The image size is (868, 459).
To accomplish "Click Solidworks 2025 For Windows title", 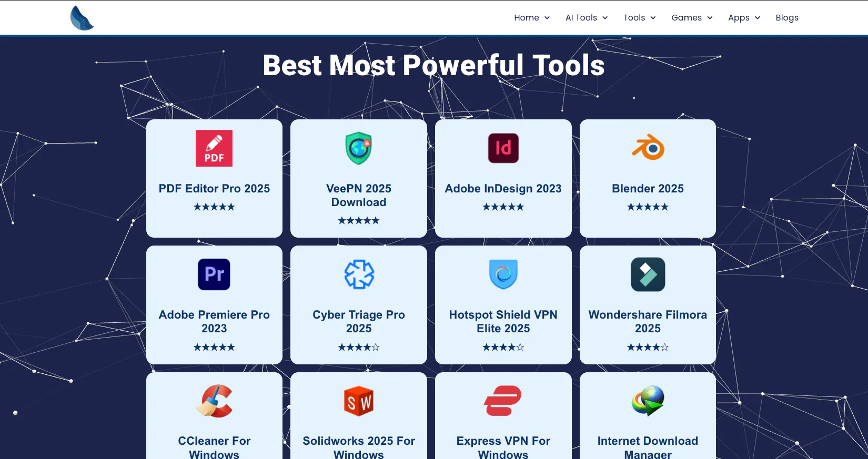I will click(x=359, y=447).
